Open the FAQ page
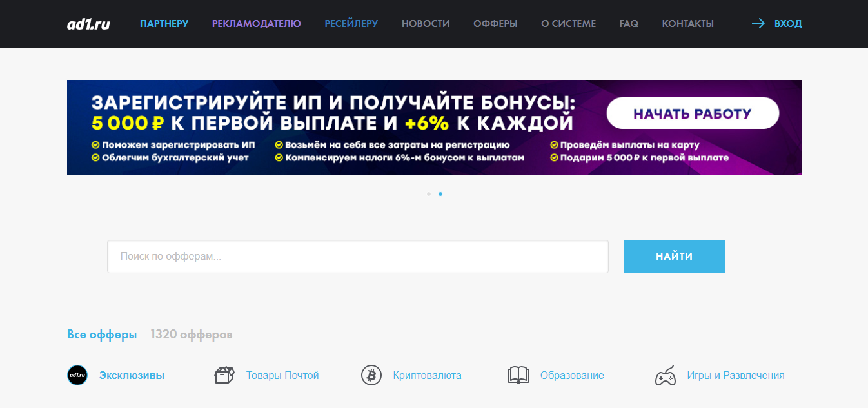Image resolution: width=868 pixels, height=408 pixels. pyautogui.click(x=629, y=24)
